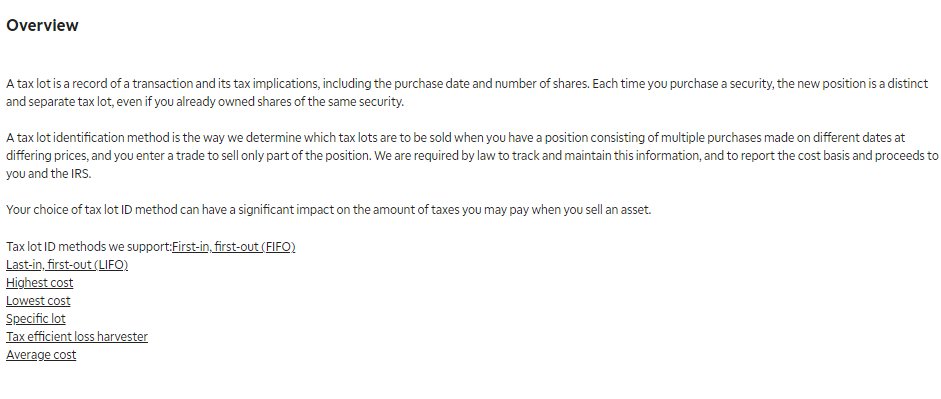Image resolution: width=941 pixels, height=399 pixels.
Task: Click the line starting 'differing prices, and you enter'
Action: click(472, 155)
